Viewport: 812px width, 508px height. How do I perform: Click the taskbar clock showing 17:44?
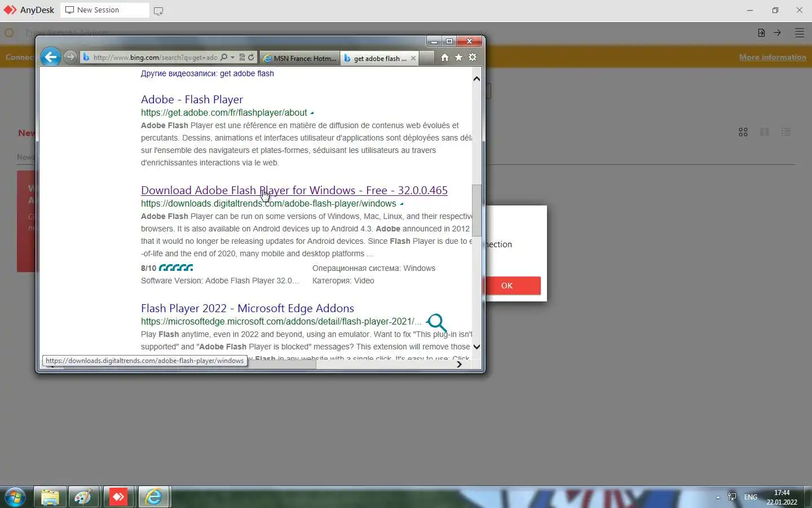click(782, 497)
